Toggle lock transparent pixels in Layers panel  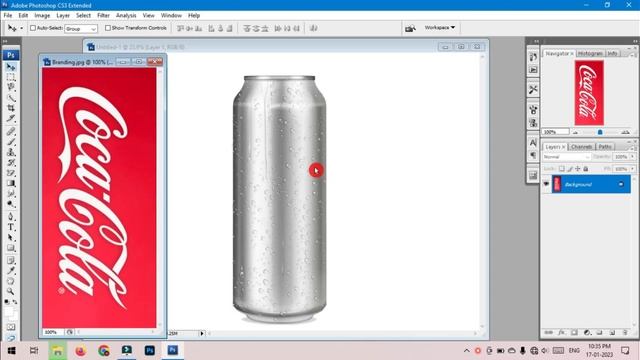pyautogui.click(x=562, y=169)
